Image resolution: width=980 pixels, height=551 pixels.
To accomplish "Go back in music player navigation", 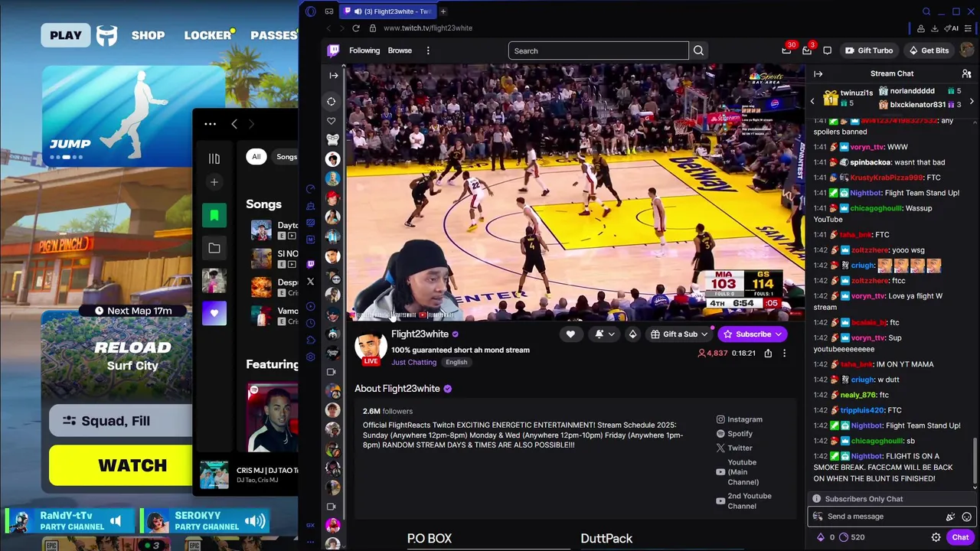I will [234, 124].
